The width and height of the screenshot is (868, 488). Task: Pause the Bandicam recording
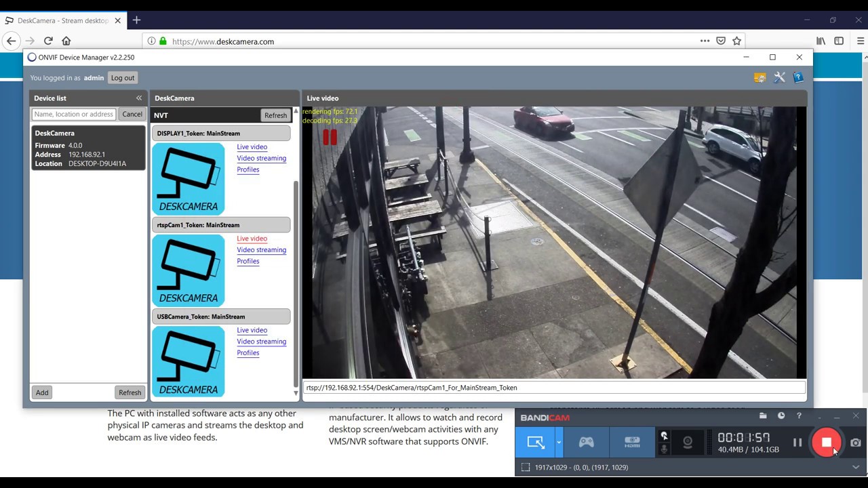point(797,443)
